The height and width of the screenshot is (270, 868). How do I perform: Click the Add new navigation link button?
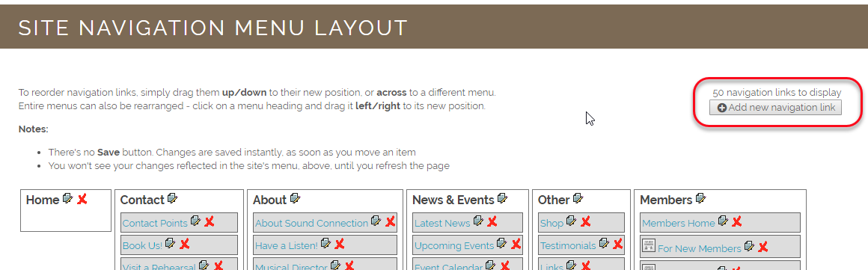tap(775, 108)
